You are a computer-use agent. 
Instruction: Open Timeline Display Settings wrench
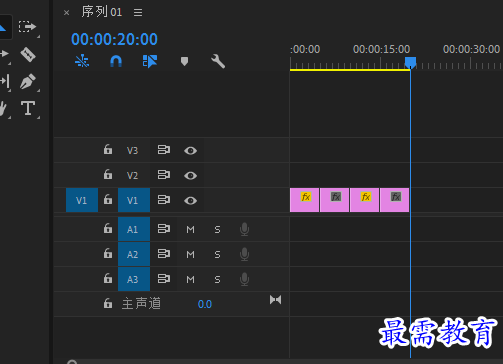(x=218, y=61)
